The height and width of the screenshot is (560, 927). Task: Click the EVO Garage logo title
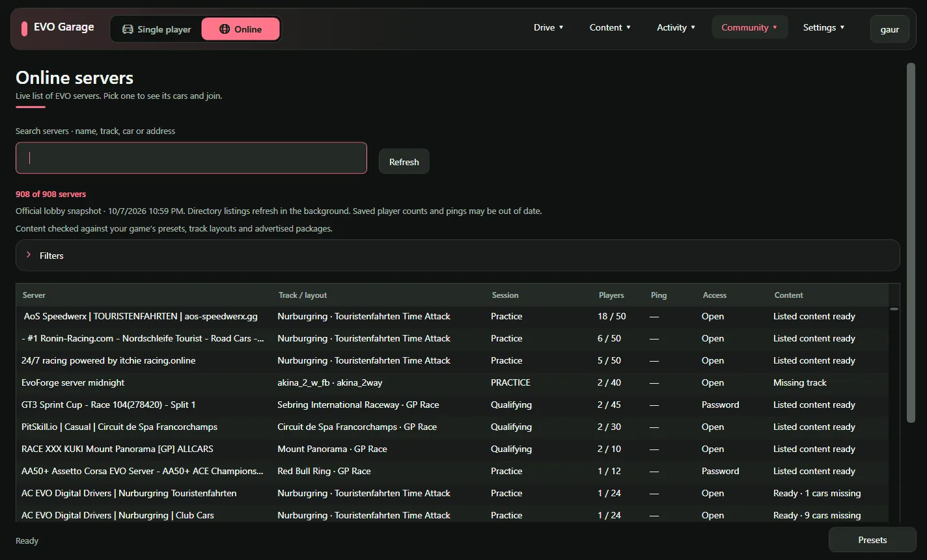point(64,27)
